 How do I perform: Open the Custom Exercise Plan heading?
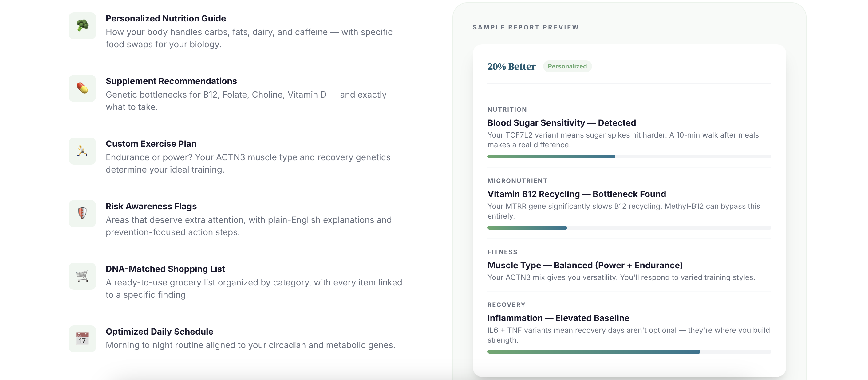click(x=151, y=144)
